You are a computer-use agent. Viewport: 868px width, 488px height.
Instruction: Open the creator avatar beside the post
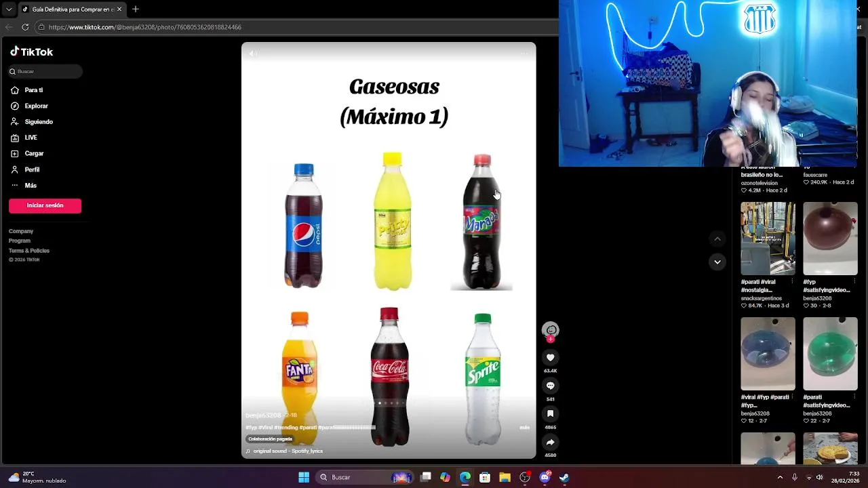coord(551,330)
